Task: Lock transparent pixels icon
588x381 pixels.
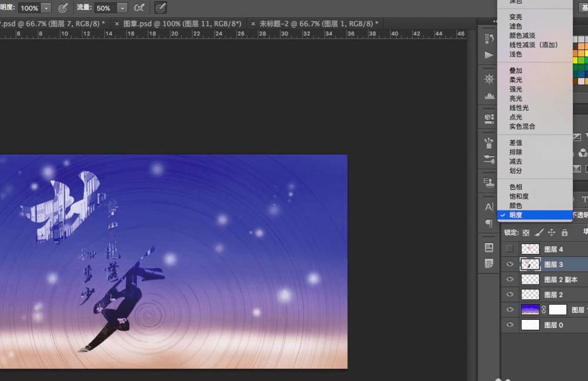Action: click(526, 233)
